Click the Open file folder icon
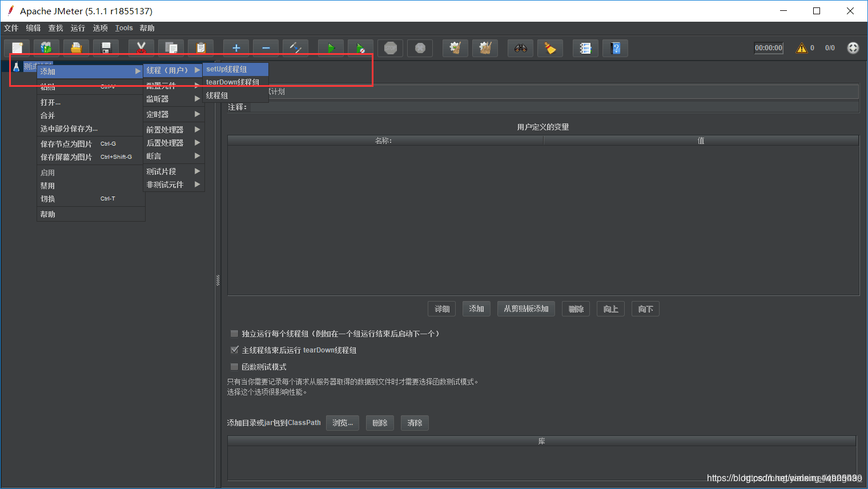The width and height of the screenshot is (868, 489). pos(76,48)
